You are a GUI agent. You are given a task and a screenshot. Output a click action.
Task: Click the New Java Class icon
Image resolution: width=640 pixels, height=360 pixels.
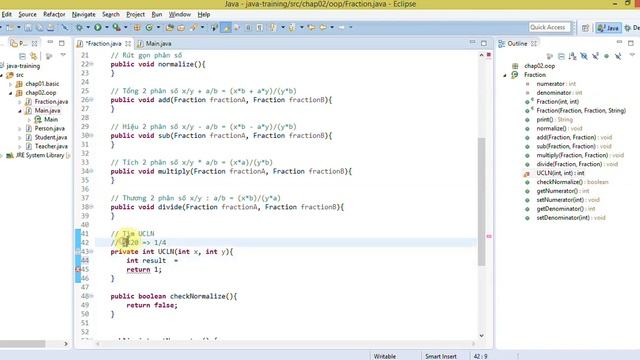[149, 28]
